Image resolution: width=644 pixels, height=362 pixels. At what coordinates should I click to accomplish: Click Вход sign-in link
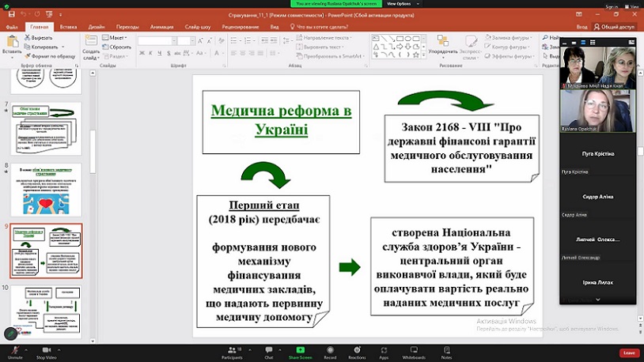point(582,27)
